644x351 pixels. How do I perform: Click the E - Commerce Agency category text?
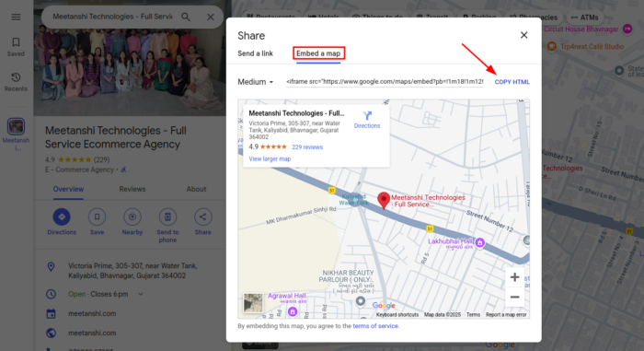(x=79, y=170)
